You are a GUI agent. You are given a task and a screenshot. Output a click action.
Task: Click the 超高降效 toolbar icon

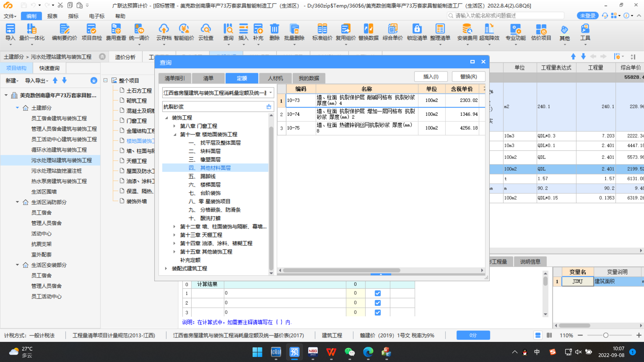[x=489, y=33]
